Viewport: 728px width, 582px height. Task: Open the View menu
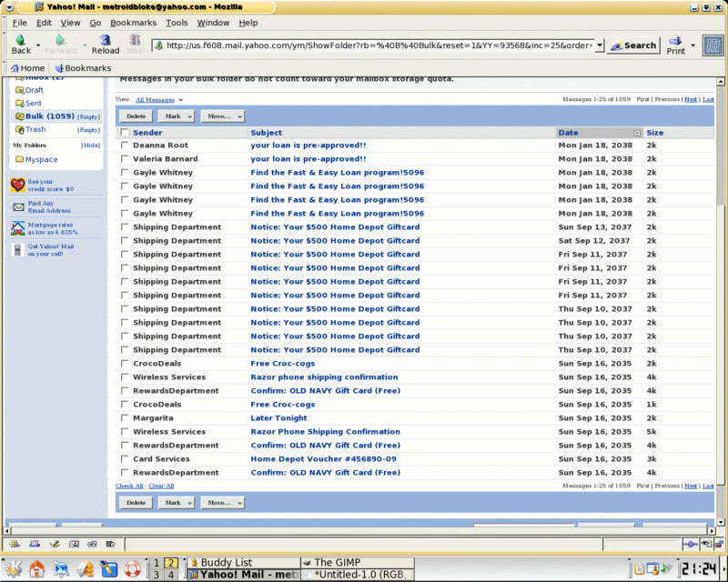coord(70,23)
